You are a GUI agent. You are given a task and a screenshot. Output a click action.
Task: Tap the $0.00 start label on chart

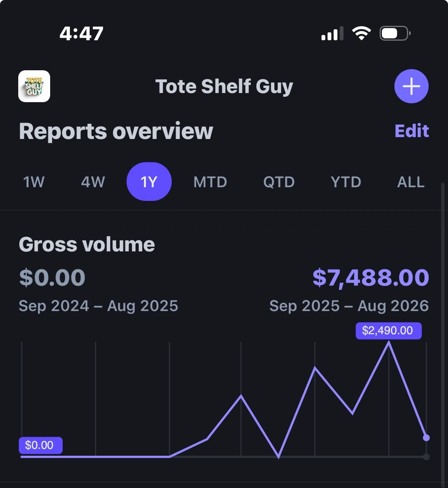click(40, 445)
